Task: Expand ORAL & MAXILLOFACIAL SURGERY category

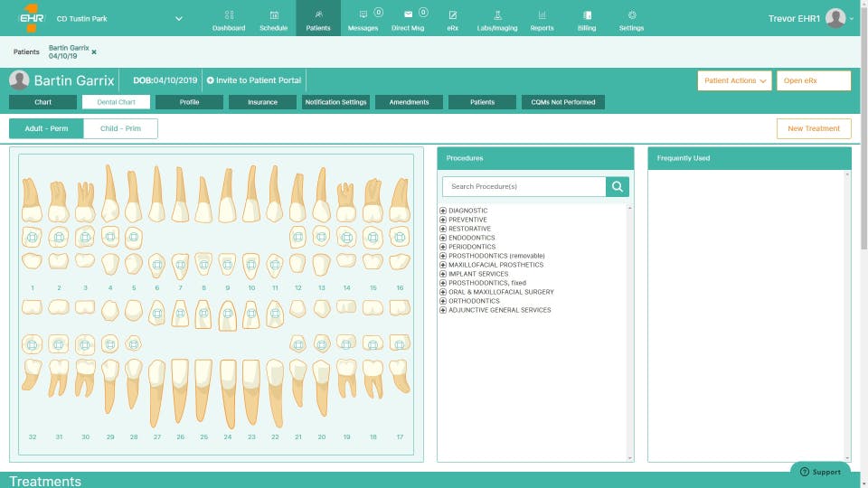Action: click(443, 292)
